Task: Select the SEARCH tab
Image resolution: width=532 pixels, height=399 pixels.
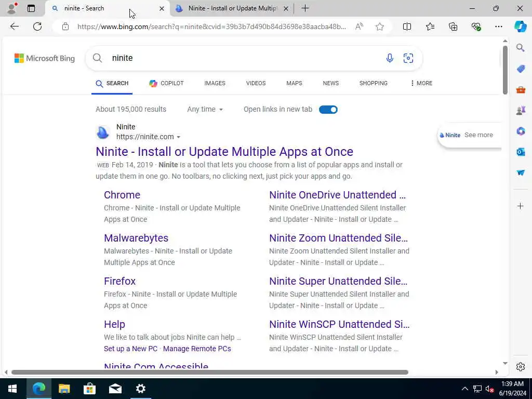Action: [x=112, y=84]
